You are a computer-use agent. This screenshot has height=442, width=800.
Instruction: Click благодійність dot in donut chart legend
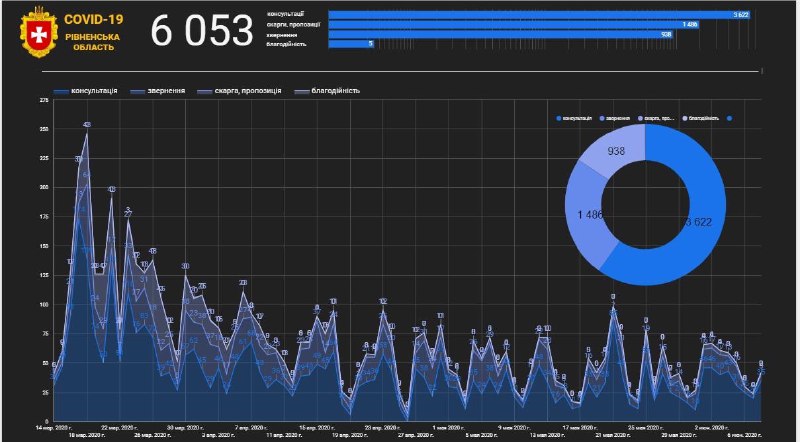tap(685, 118)
